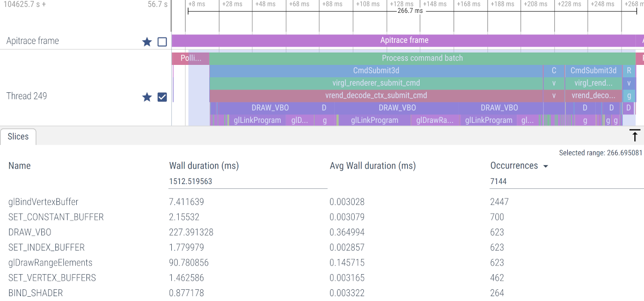Viewport: 644px width, 301px height.
Task: Click the 7.411639 wall duration value
Action: 186,202
